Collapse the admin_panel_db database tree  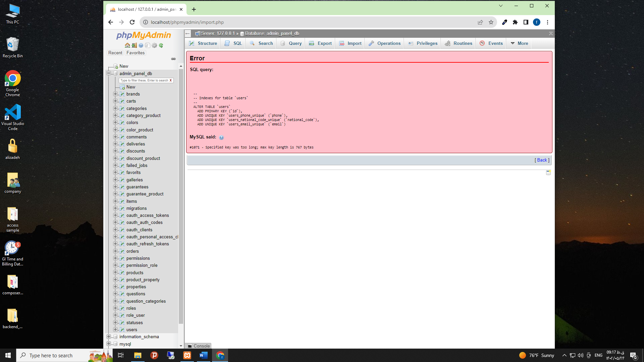109,73
